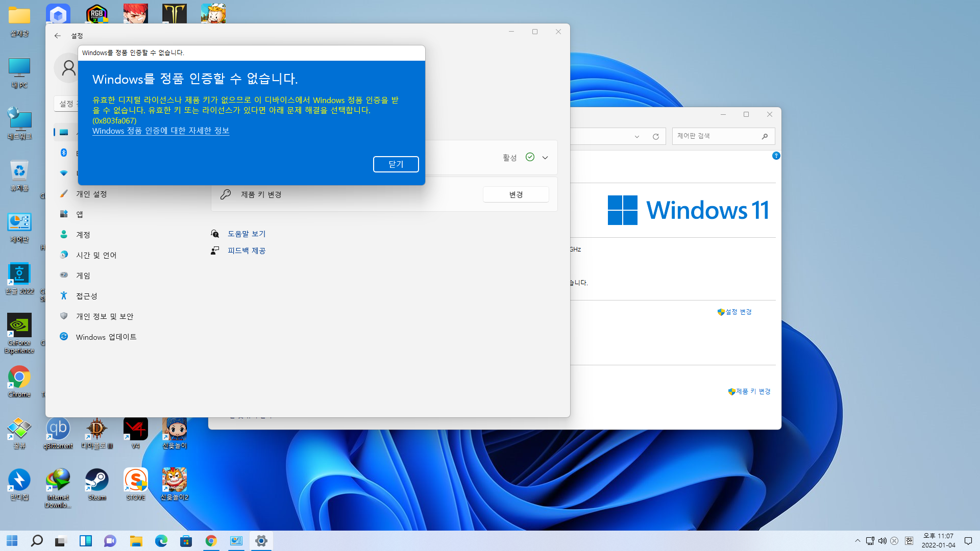
Task: Show hidden system tray icons
Action: pos(857,541)
